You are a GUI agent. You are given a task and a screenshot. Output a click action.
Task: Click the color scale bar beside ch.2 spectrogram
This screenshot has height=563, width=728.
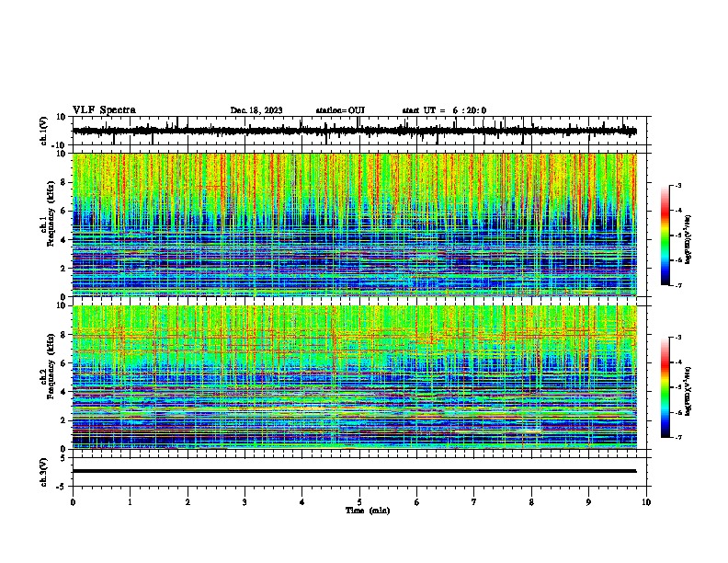665,387
